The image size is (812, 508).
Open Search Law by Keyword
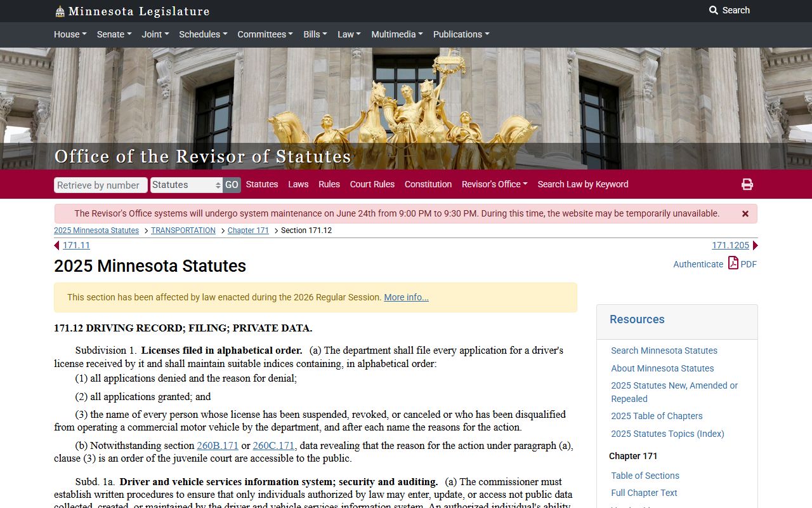click(x=583, y=184)
